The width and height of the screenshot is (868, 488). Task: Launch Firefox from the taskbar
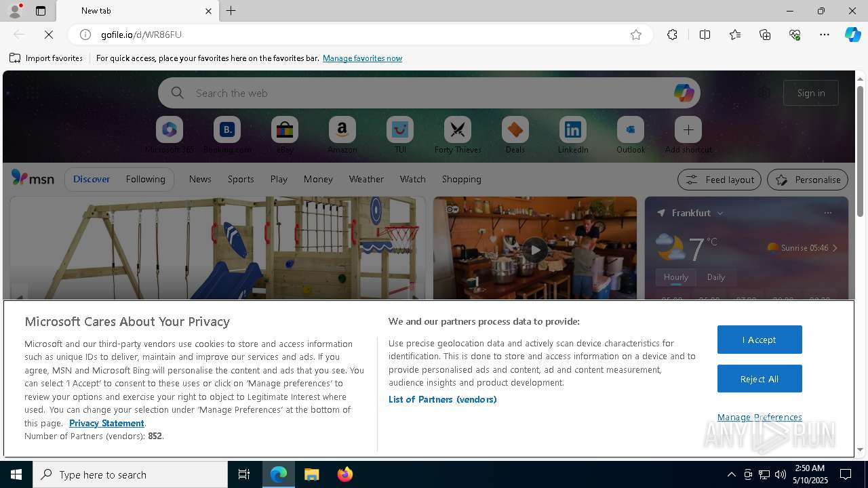tap(345, 474)
